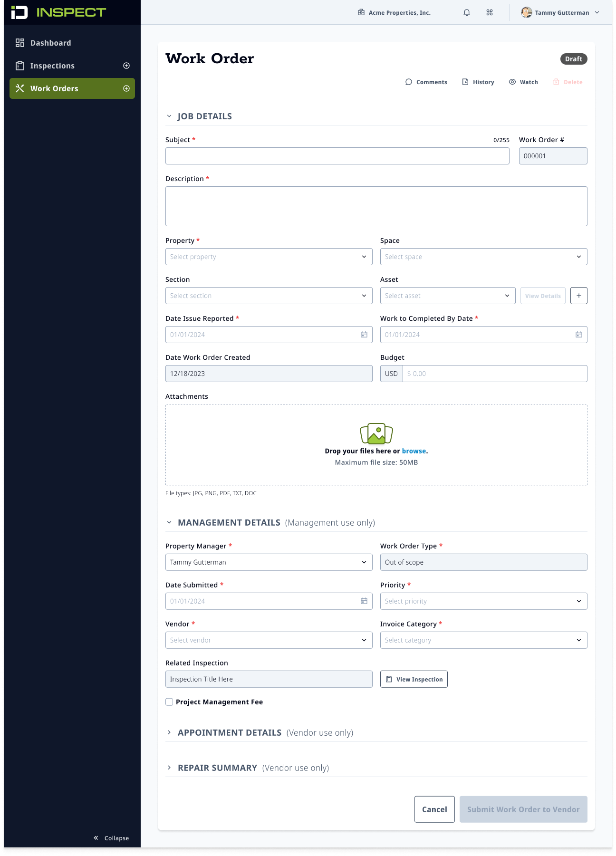This screenshot has height=856, width=616.
Task: Add a new asset with plus button
Action: 579,296
